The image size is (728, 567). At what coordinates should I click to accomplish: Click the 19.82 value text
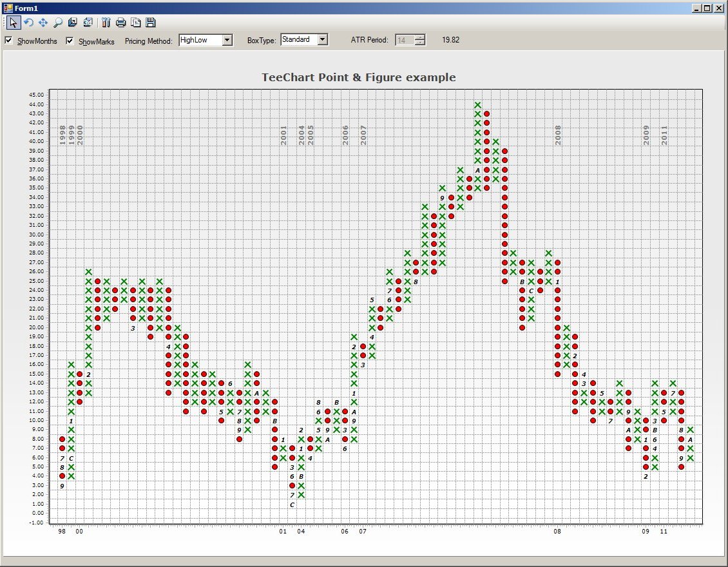[x=450, y=40]
